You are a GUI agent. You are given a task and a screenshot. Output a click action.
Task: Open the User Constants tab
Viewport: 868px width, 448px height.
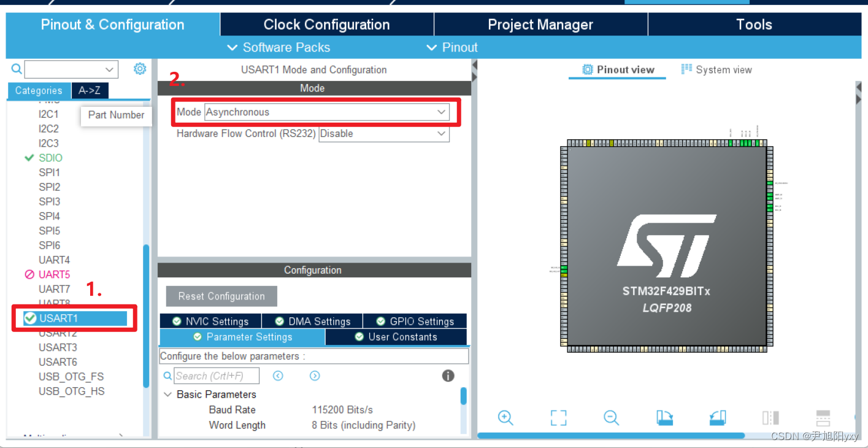396,337
